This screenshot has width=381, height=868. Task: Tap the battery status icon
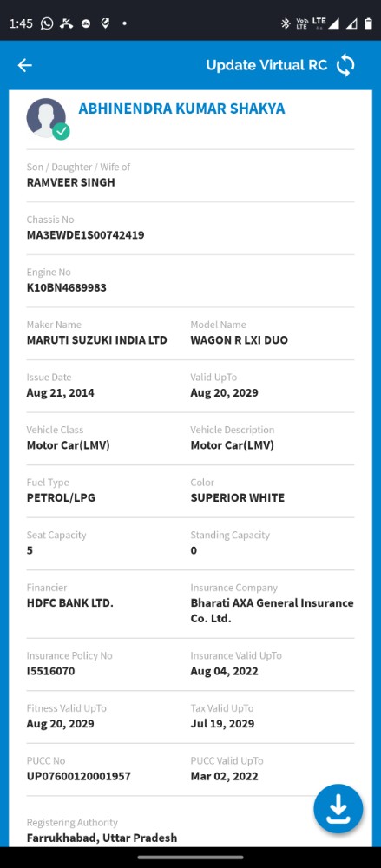(368, 23)
